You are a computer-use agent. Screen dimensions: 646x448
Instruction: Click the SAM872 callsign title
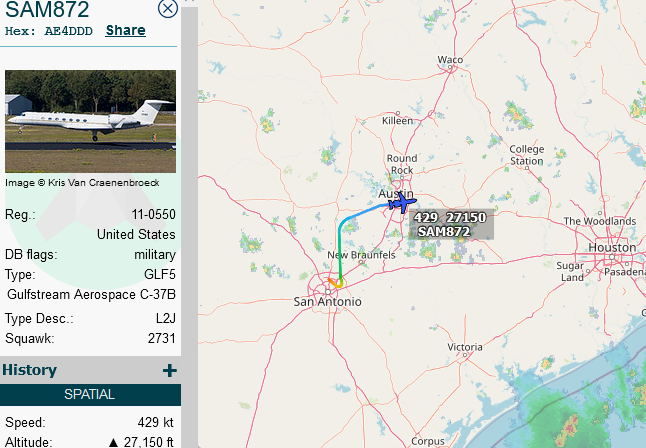47,9
